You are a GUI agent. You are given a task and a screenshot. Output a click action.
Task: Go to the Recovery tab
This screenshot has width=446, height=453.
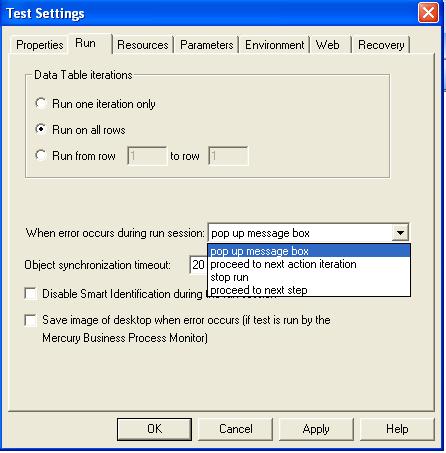(381, 45)
